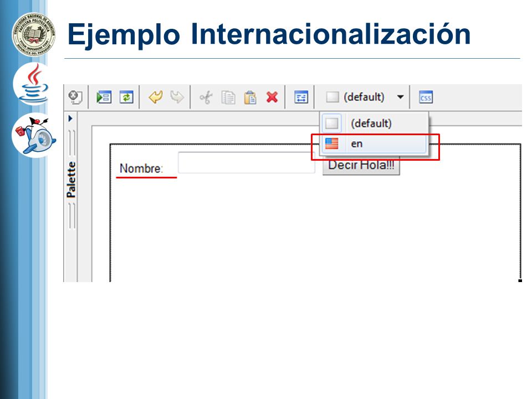The width and height of the screenshot is (532, 399).
Task: Click the green Refresh design icon
Action: [126, 98]
